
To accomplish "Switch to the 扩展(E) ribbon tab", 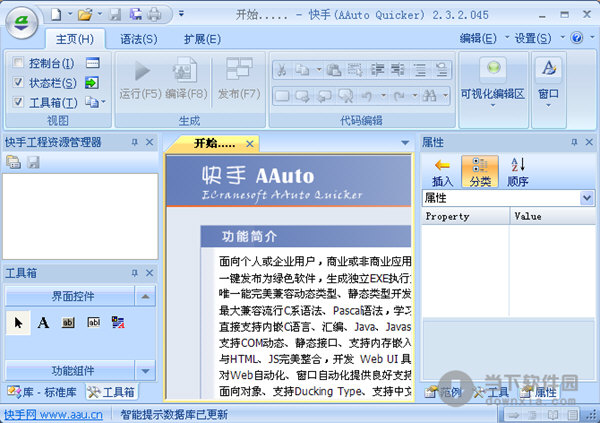I will (x=202, y=39).
